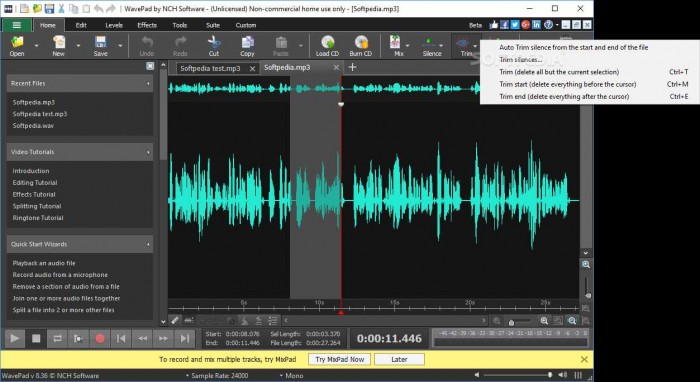The width and height of the screenshot is (700, 382).
Task: Switch to the Levels ribbon tab
Action: [114, 25]
